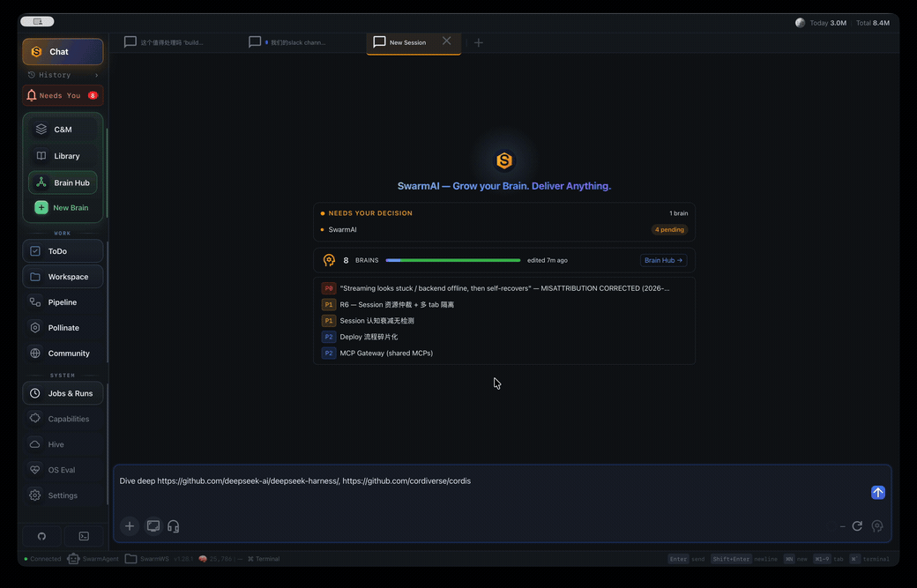Screen dimensions: 917x588
Task: Open the P1 'R6 — Session' item
Action: (504, 304)
